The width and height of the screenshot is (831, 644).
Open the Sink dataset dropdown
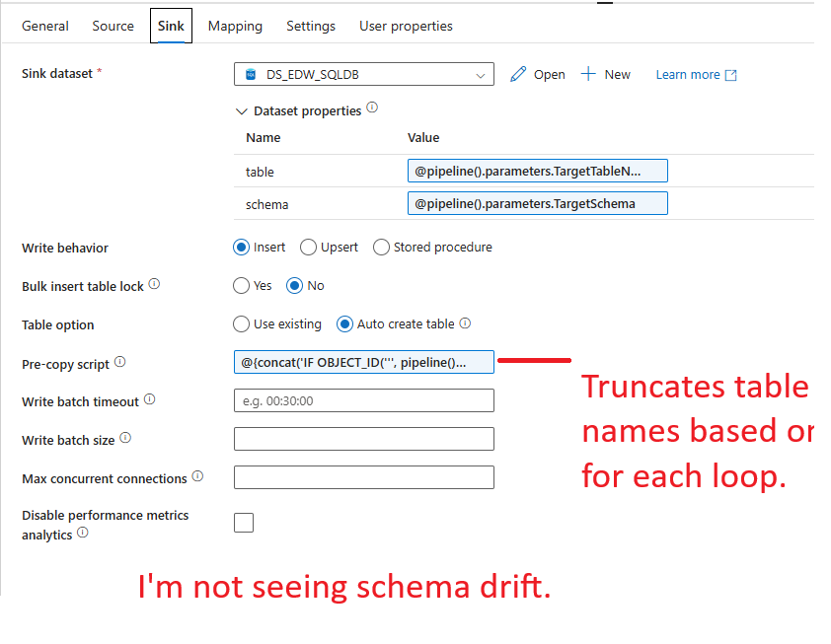(x=480, y=74)
